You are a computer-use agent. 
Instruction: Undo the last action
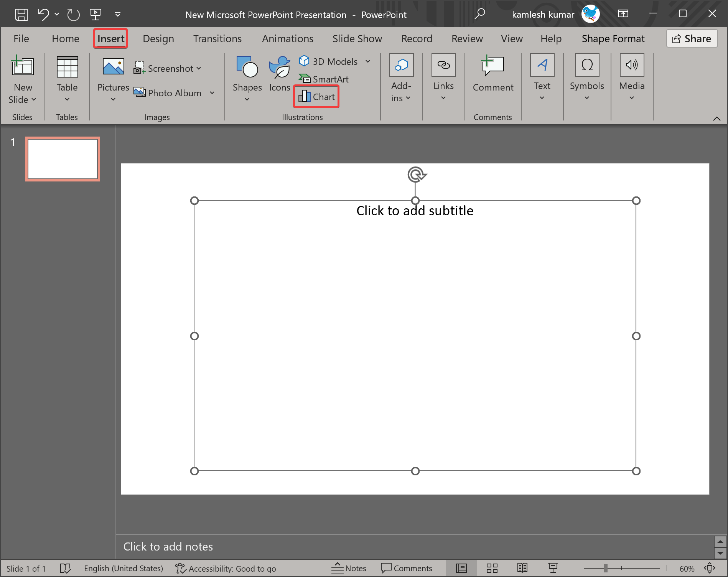43,15
